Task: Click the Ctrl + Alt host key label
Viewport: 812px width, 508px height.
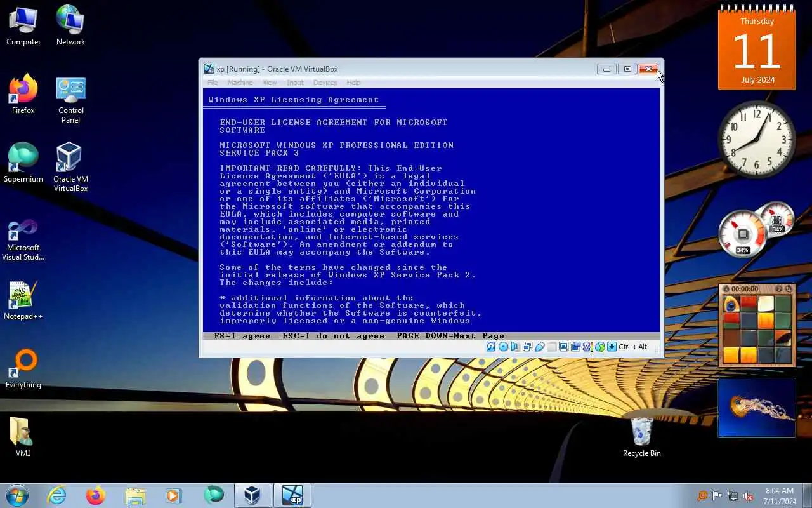Action: coord(633,347)
